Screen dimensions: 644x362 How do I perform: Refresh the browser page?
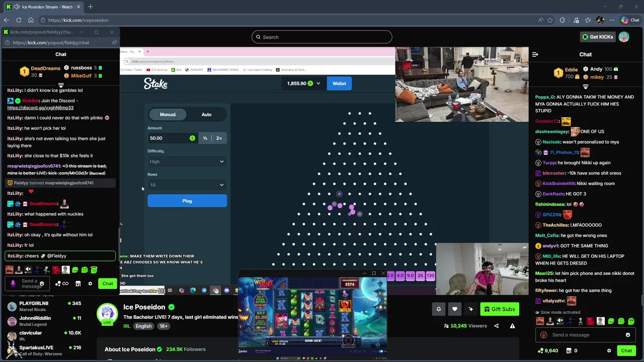[19, 20]
